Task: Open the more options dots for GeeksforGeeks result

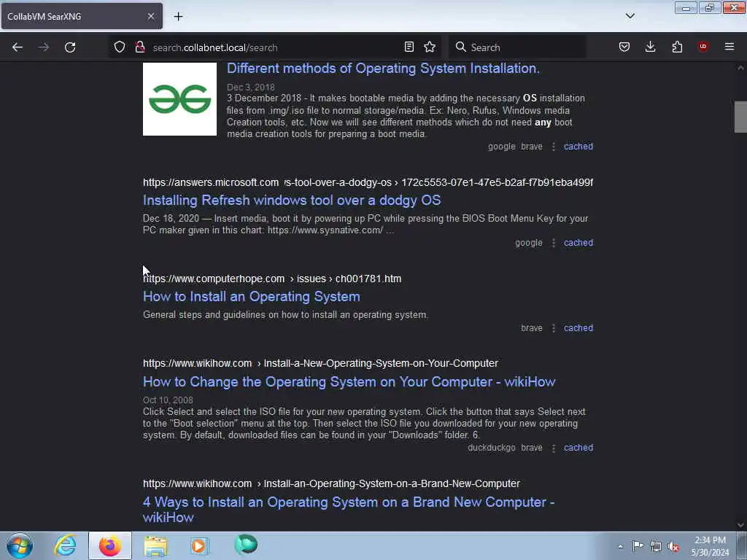Action: [x=553, y=147]
